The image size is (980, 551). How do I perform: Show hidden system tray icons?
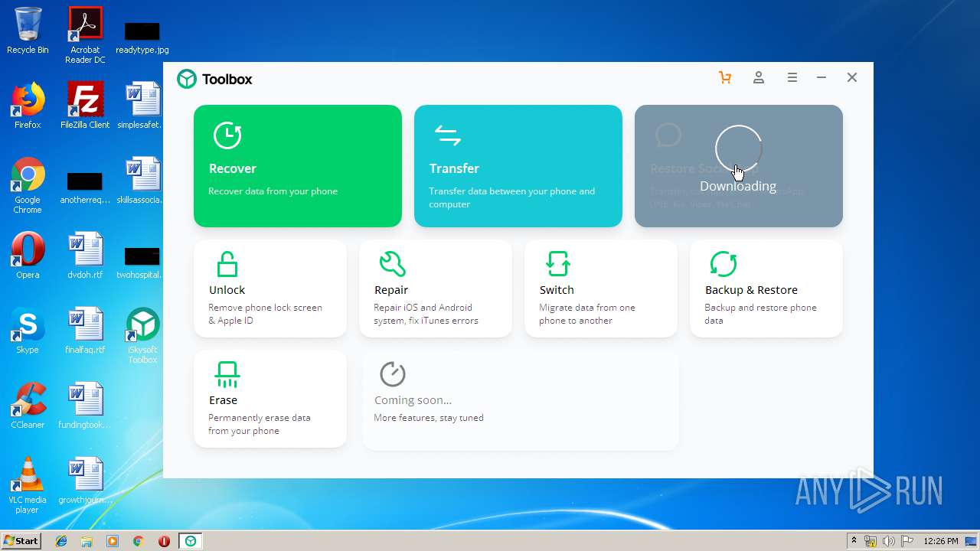tap(854, 541)
